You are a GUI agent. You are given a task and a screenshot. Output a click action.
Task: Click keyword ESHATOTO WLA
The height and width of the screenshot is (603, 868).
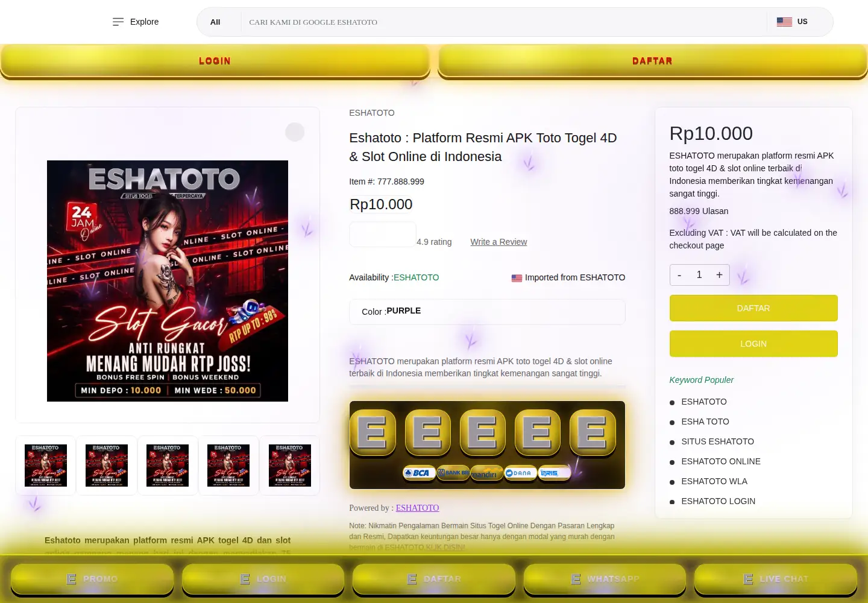point(714,481)
